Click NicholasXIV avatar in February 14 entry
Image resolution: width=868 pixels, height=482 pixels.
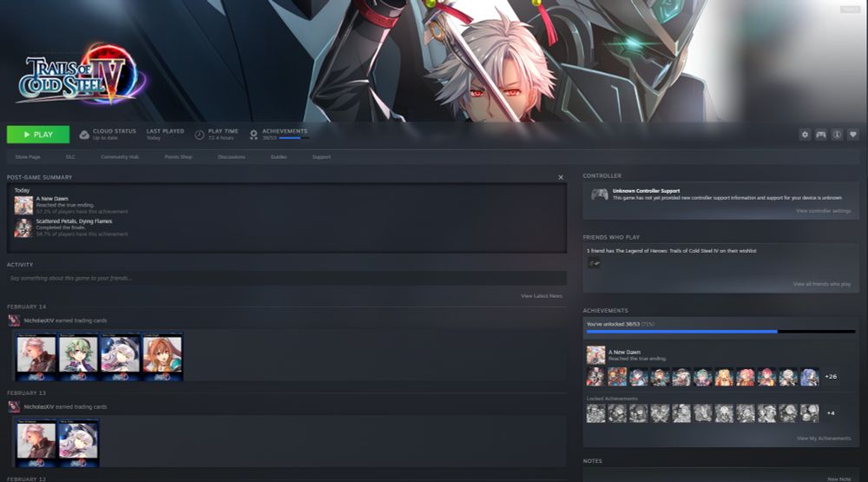pos(14,320)
